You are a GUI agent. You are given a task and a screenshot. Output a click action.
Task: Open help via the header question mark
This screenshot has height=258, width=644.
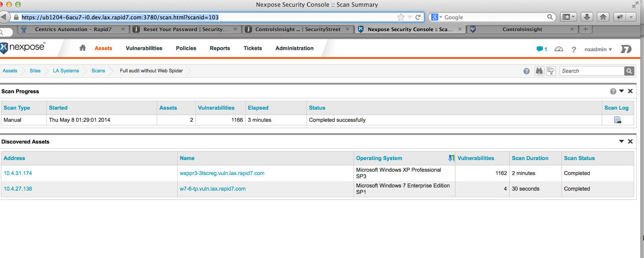click(x=574, y=50)
